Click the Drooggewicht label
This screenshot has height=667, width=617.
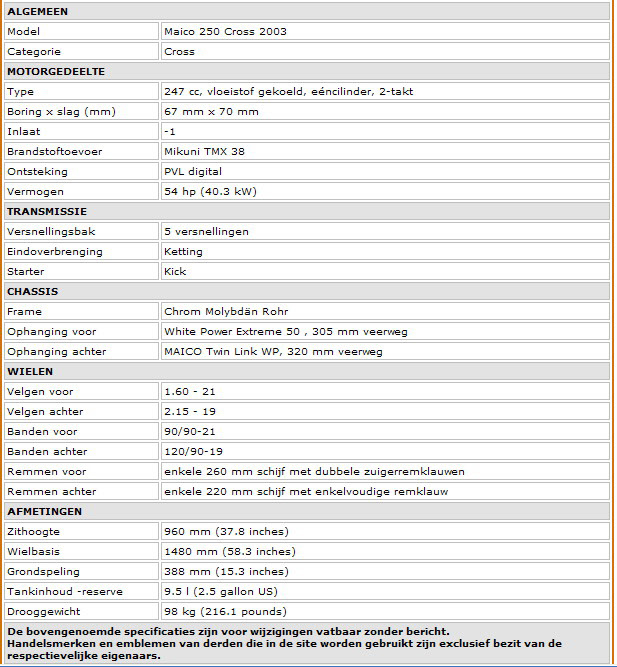click(43, 611)
